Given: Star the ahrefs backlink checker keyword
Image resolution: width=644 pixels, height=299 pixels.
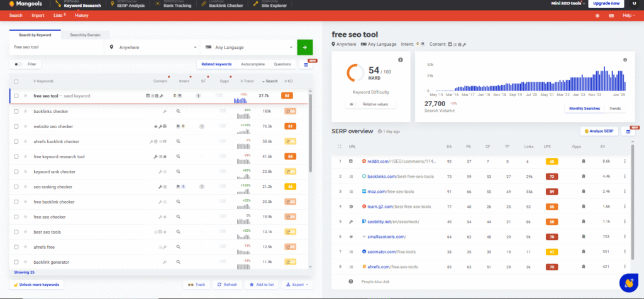Looking at the screenshot, I should point(25,141).
